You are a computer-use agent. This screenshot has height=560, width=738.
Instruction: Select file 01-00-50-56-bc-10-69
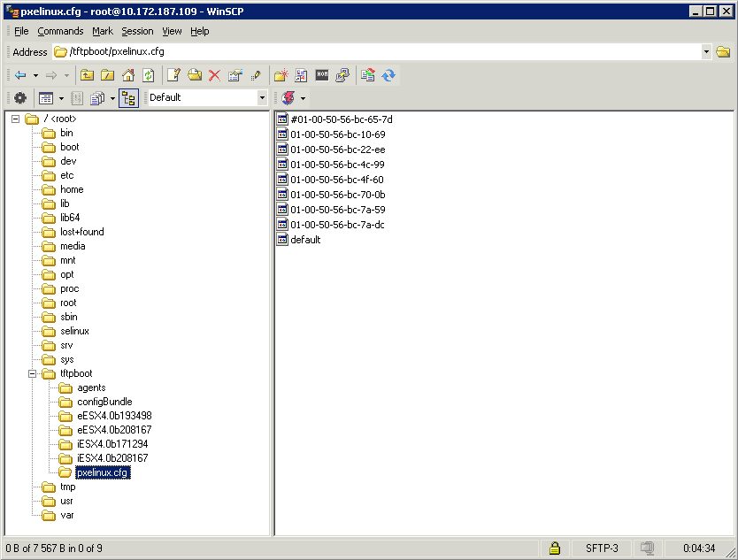pos(337,134)
